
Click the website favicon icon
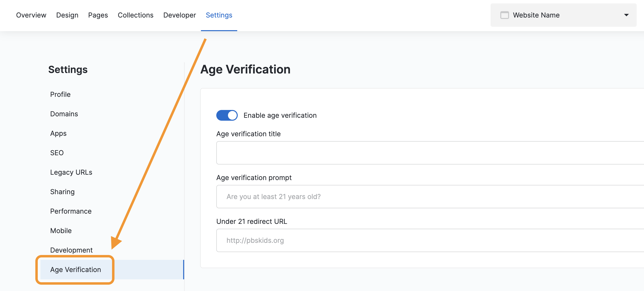coord(504,15)
